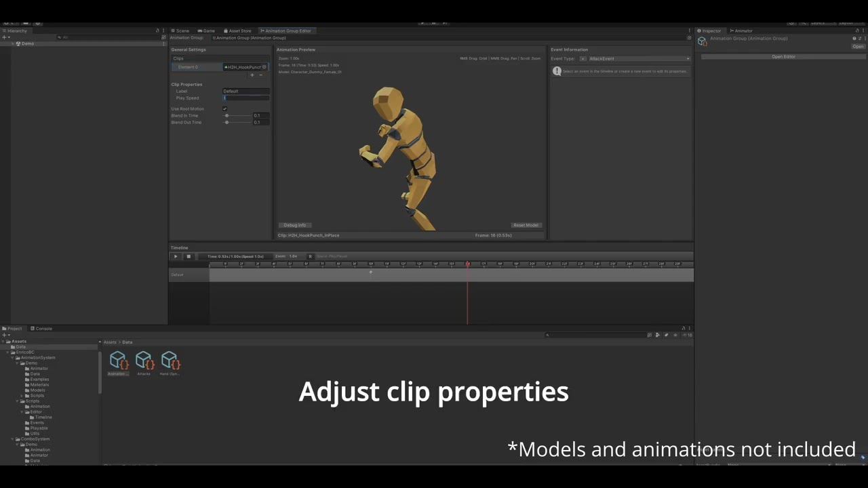Collapse the AnimationSystem folder in Project tree

click(12, 357)
